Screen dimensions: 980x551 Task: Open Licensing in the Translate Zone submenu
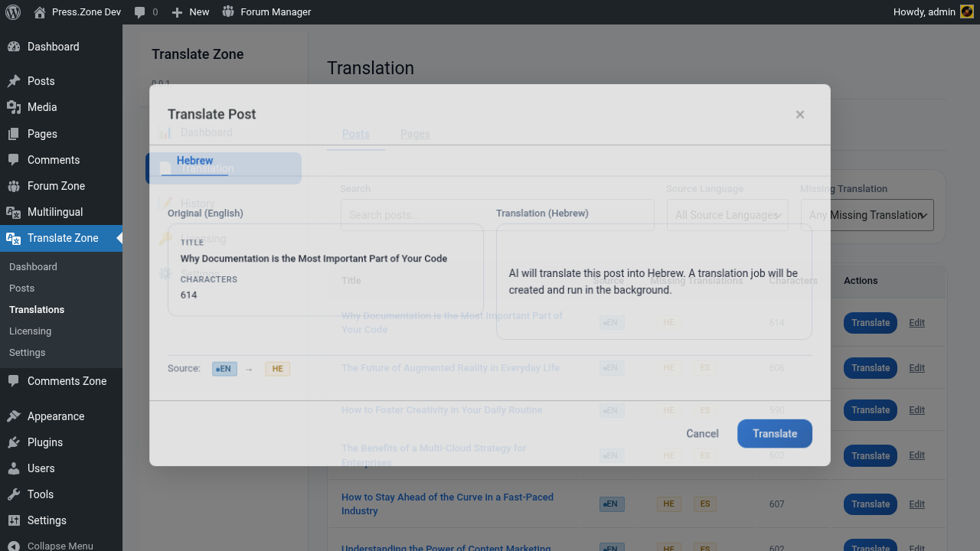click(x=30, y=331)
